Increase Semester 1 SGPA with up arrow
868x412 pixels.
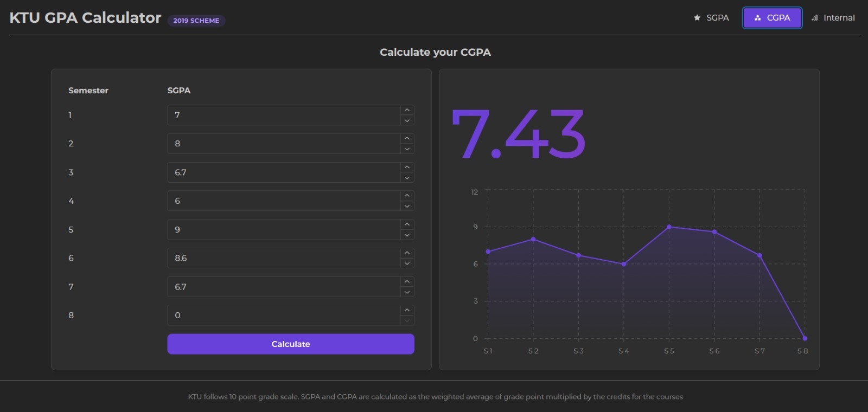tap(407, 110)
